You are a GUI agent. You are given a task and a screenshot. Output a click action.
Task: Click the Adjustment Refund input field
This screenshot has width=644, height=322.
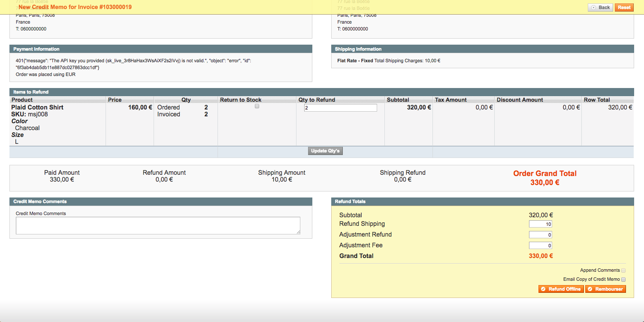tap(541, 234)
